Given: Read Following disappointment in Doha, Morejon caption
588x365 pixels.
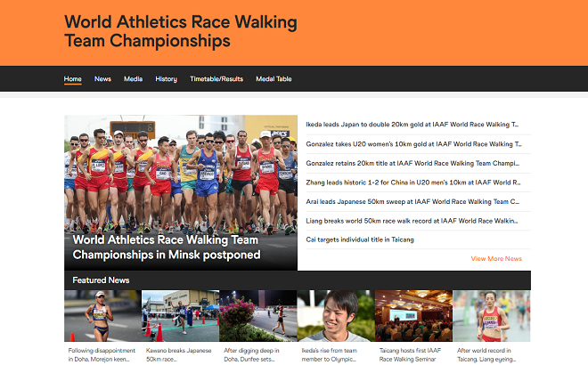Looking at the screenshot, I should 102,355.
